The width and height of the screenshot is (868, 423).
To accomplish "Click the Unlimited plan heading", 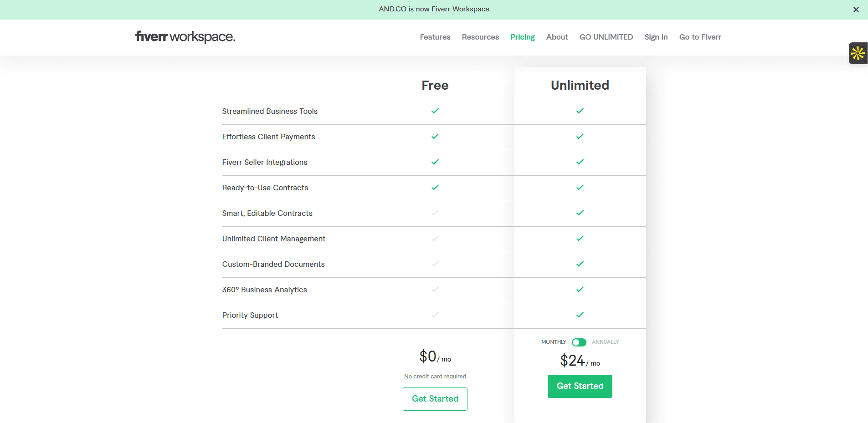I will pos(580,85).
